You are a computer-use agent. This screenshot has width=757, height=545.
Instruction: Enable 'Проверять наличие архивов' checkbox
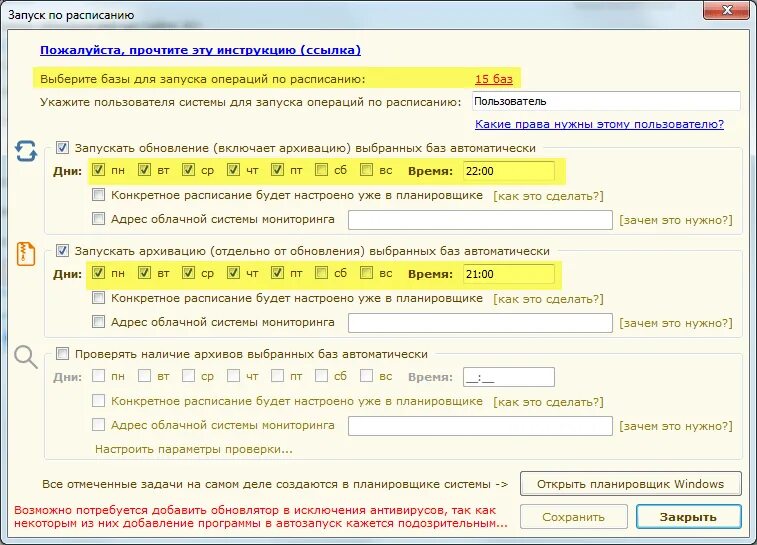[x=62, y=354]
